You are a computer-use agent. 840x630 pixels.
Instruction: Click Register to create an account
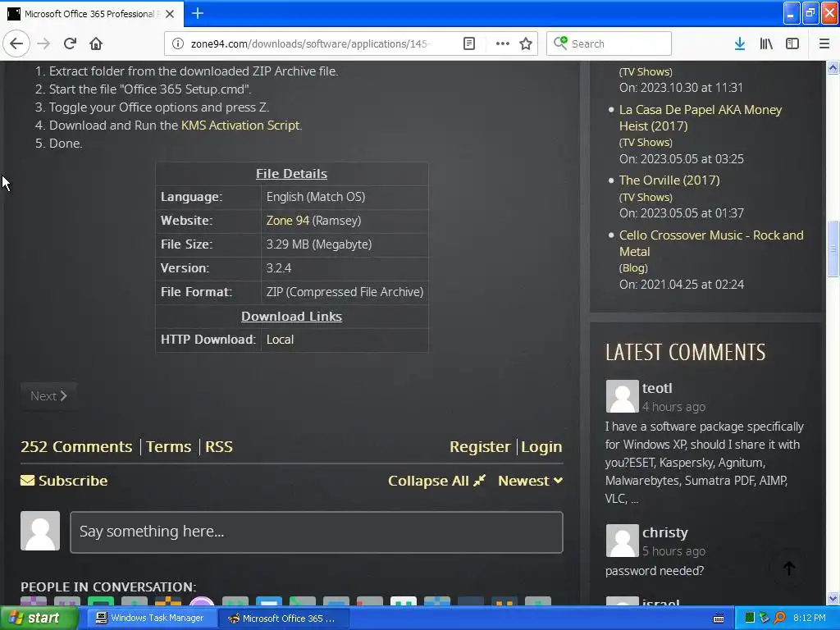click(x=479, y=446)
